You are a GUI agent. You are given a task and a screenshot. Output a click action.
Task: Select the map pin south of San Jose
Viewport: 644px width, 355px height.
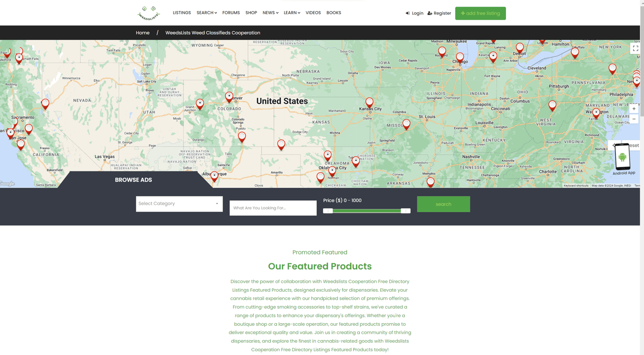tap(21, 144)
